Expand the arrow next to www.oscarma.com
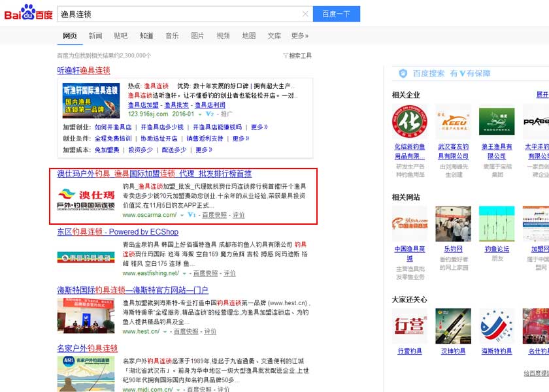Image resolution: width=549 pixels, height=392 pixels. [182, 215]
